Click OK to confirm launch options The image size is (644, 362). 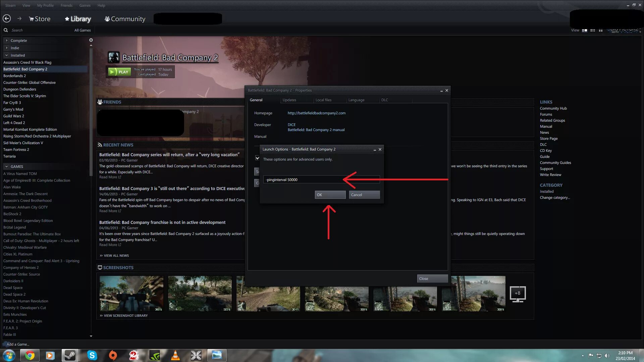click(x=330, y=194)
